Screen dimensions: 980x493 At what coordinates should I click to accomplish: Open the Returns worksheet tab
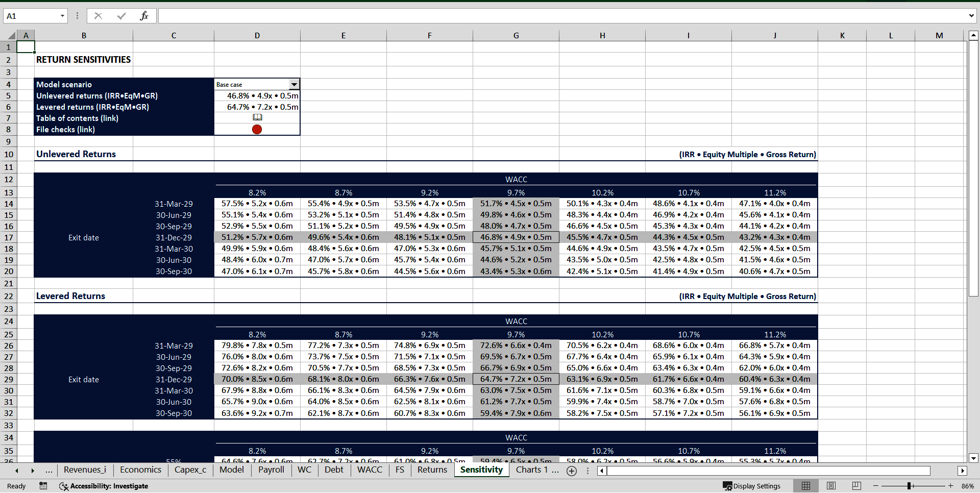pos(431,470)
